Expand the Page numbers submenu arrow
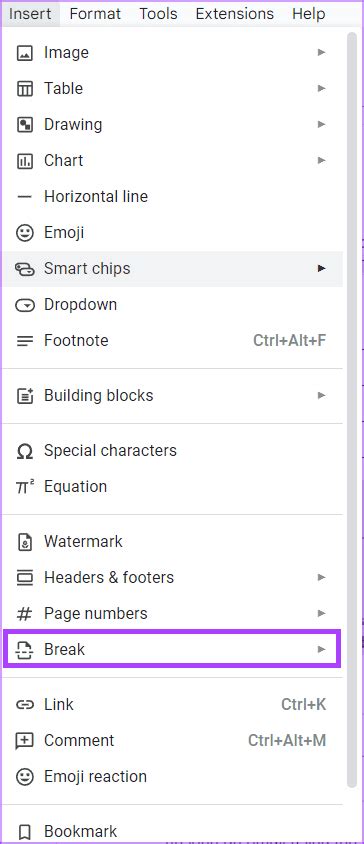Image resolution: width=364 pixels, height=844 pixels. click(x=321, y=613)
